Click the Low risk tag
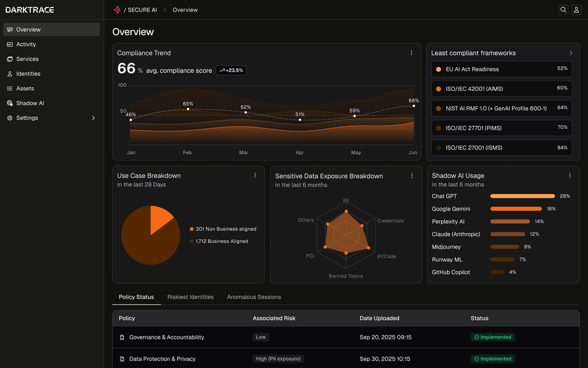Image resolution: width=588 pixels, height=368 pixels. 261,337
